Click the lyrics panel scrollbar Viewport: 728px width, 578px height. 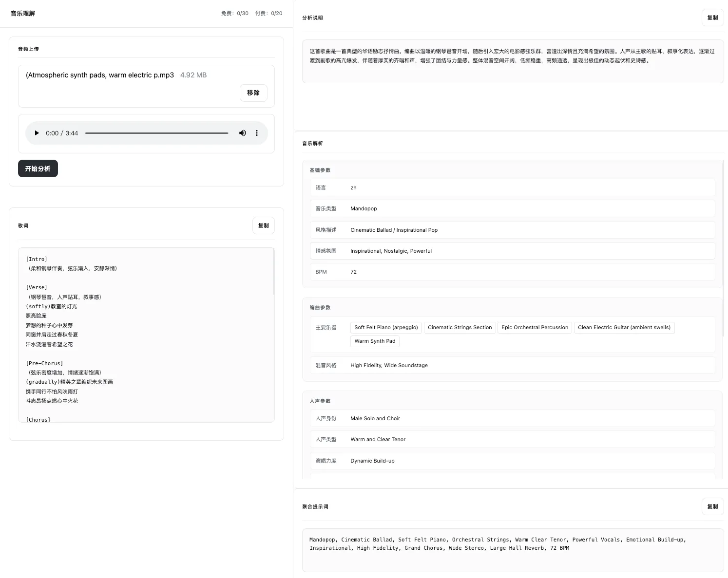273,272
